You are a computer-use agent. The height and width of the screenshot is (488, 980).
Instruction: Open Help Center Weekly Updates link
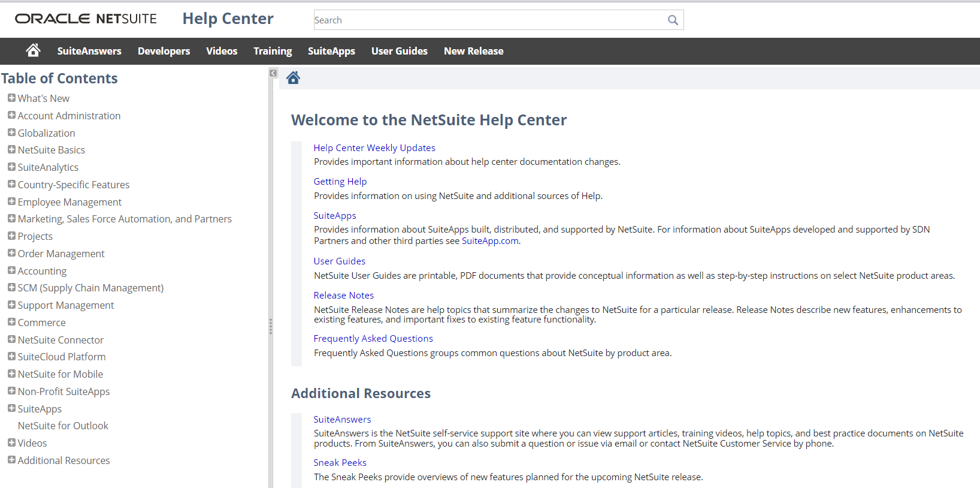(x=374, y=147)
